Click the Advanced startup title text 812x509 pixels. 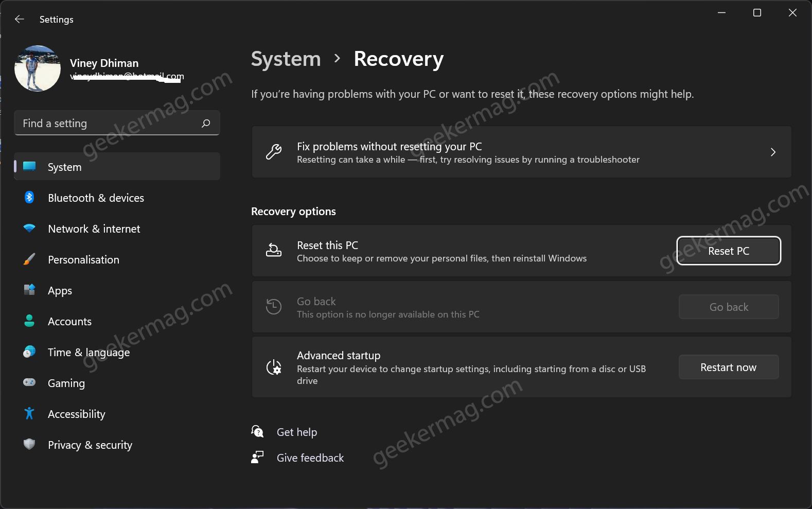[339, 356]
